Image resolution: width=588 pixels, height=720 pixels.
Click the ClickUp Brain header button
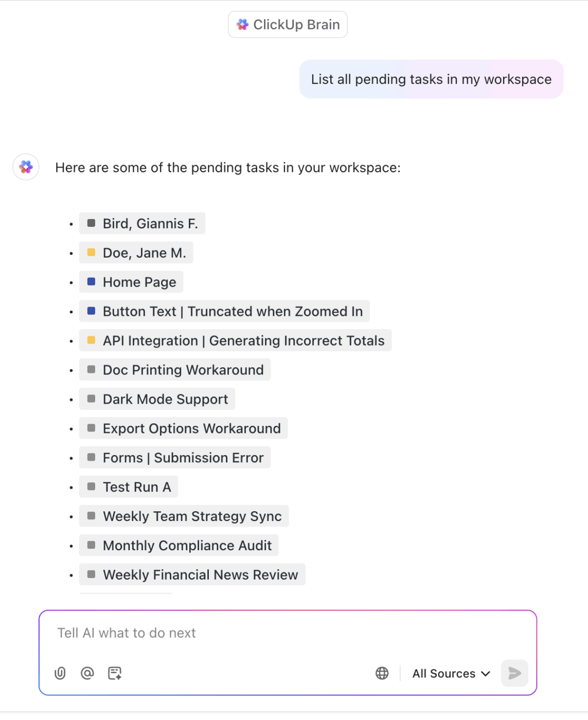tap(288, 25)
